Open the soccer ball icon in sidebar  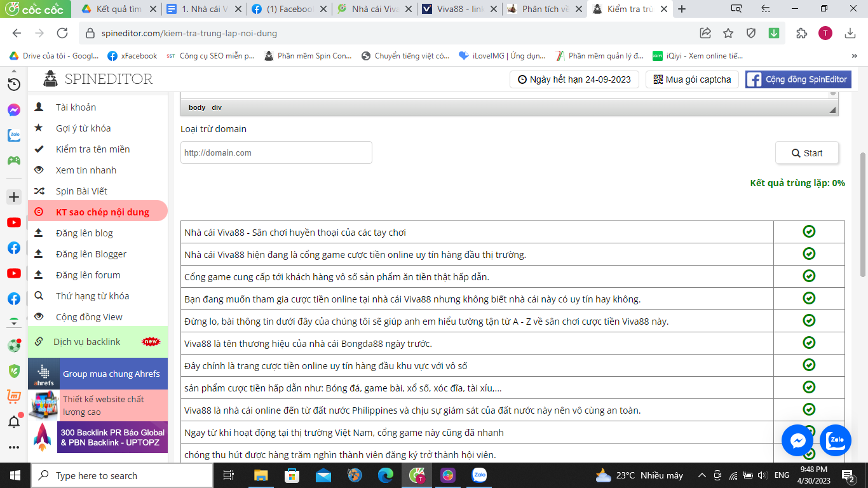click(x=13, y=346)
